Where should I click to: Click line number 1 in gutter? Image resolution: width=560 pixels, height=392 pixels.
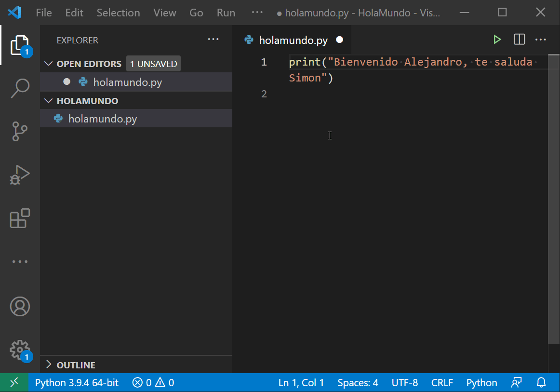264,62
